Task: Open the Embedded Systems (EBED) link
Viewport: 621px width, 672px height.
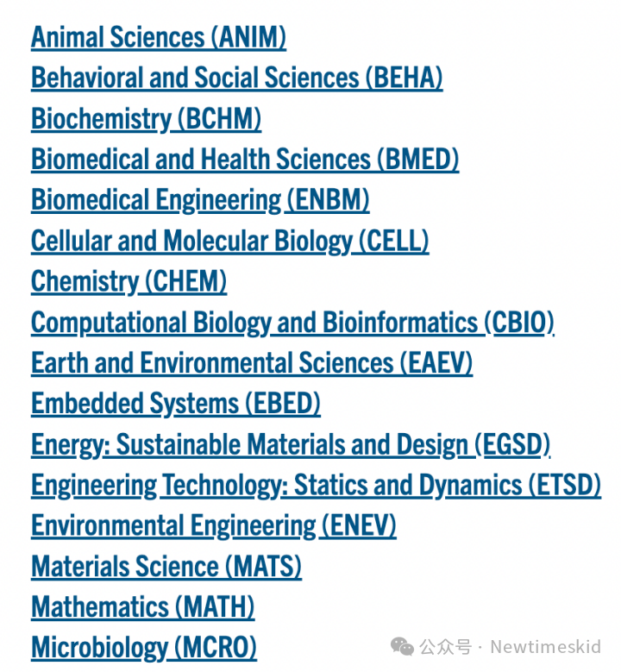Action: click(x=176, y=404)
